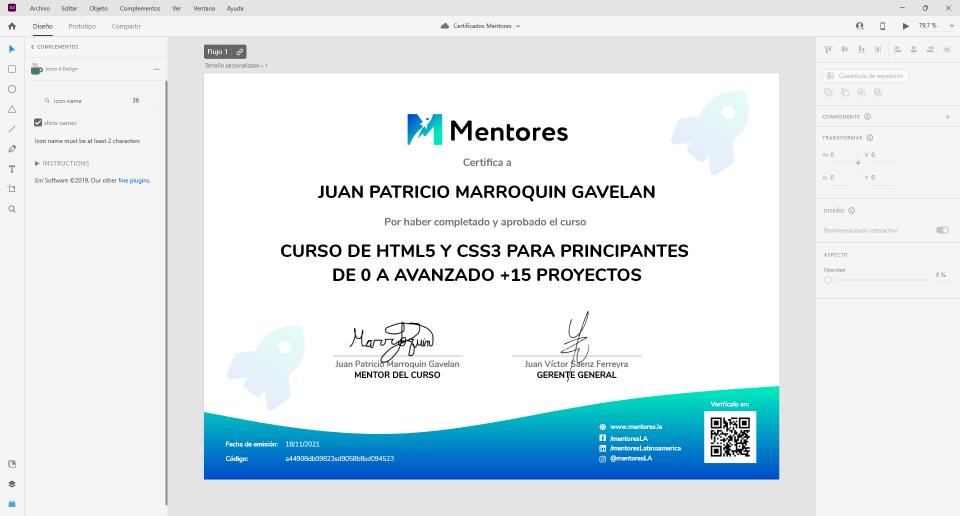The image size is (960, 516).
Task: Click the Y position field
Action: (x=882, y=178)
